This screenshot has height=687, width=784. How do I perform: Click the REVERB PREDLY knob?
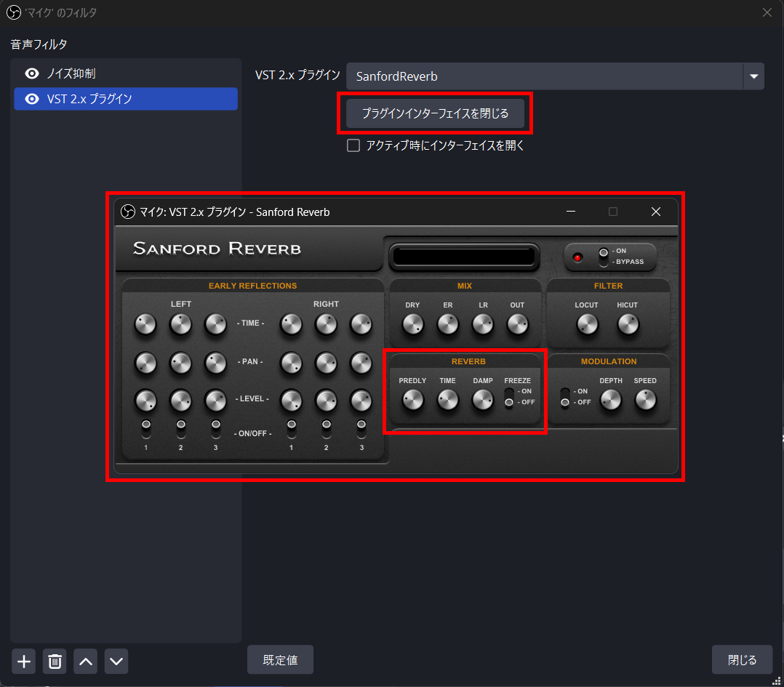[x=413, y=400]
